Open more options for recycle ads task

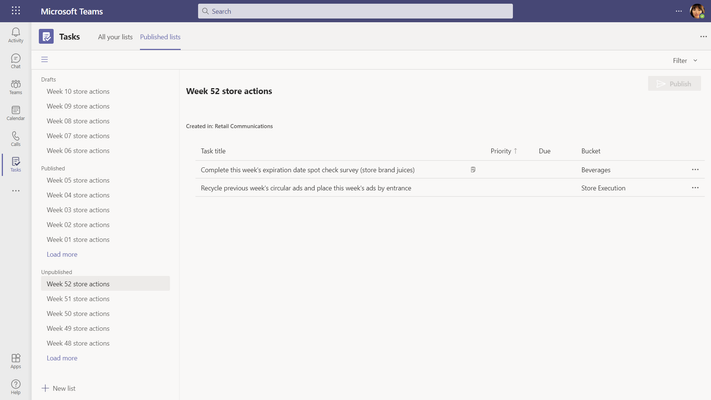tap(695, 188)
